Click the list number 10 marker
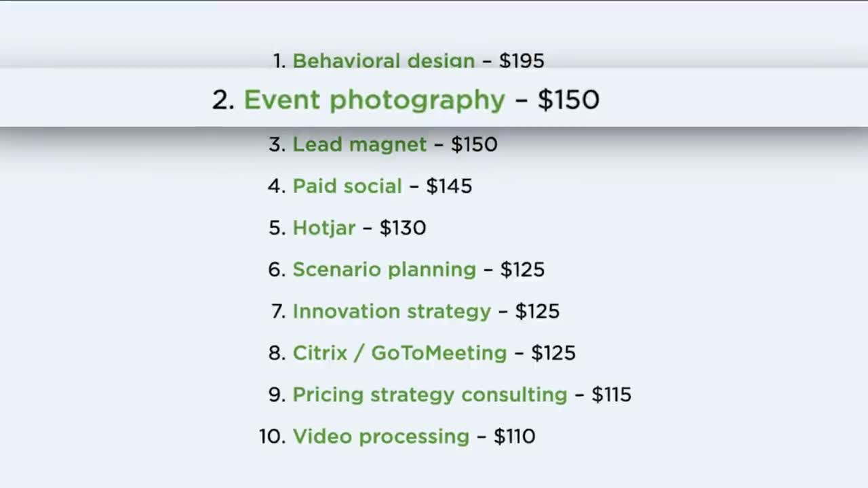This screenshot has width=868, height=488. coord(272,436)
